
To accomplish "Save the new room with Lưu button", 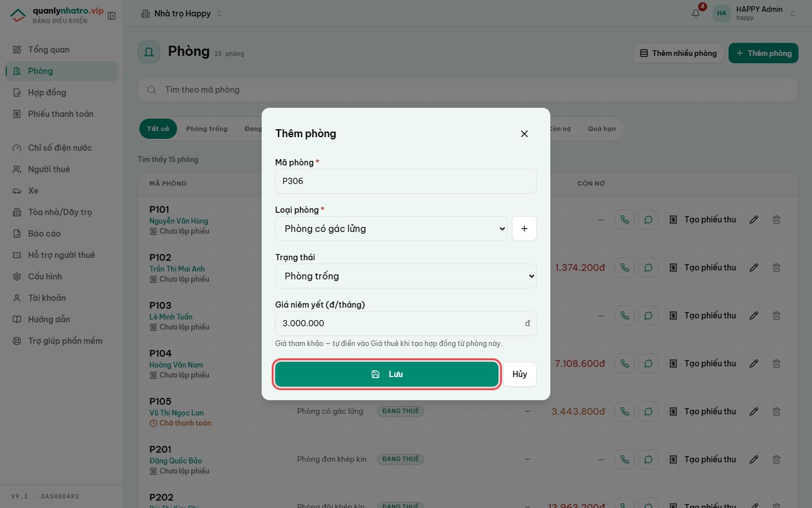I will (387, 374).
